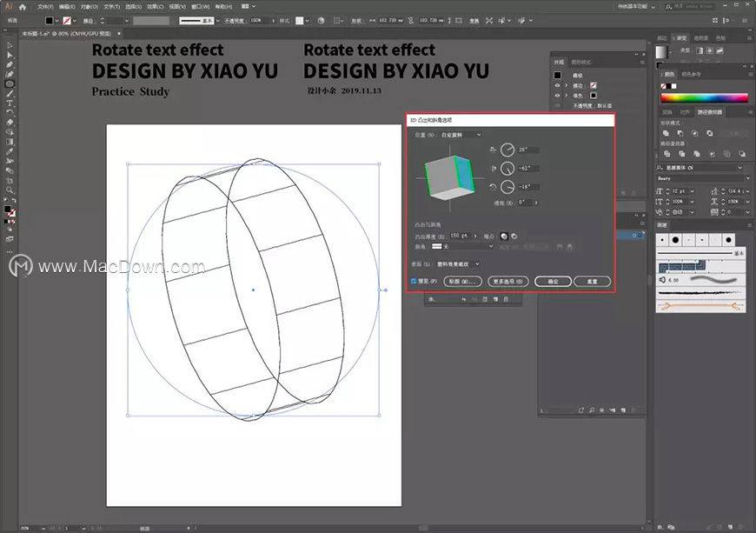Expand the perspective slider arrow
Viewport: 756px width, 533px height.
[x=536, y=203]
